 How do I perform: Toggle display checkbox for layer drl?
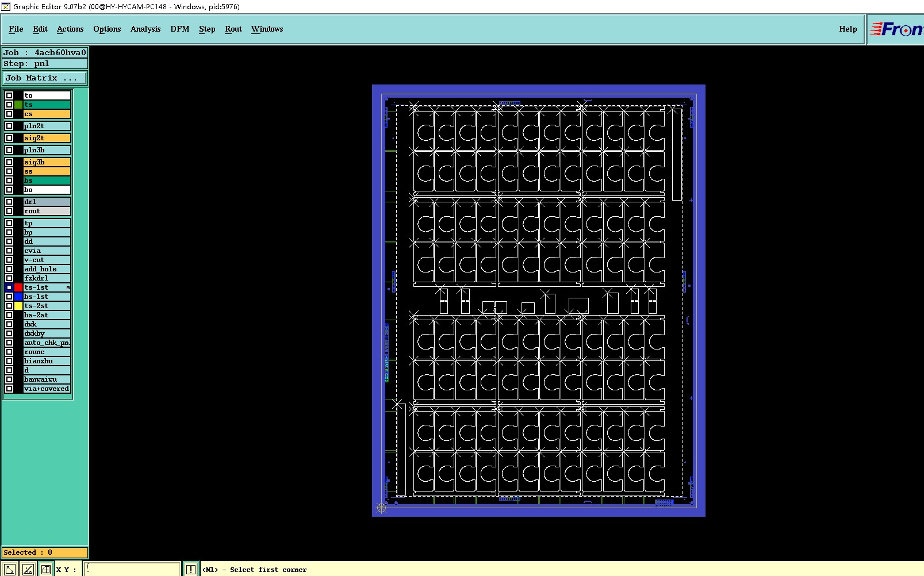coord(9,202)
